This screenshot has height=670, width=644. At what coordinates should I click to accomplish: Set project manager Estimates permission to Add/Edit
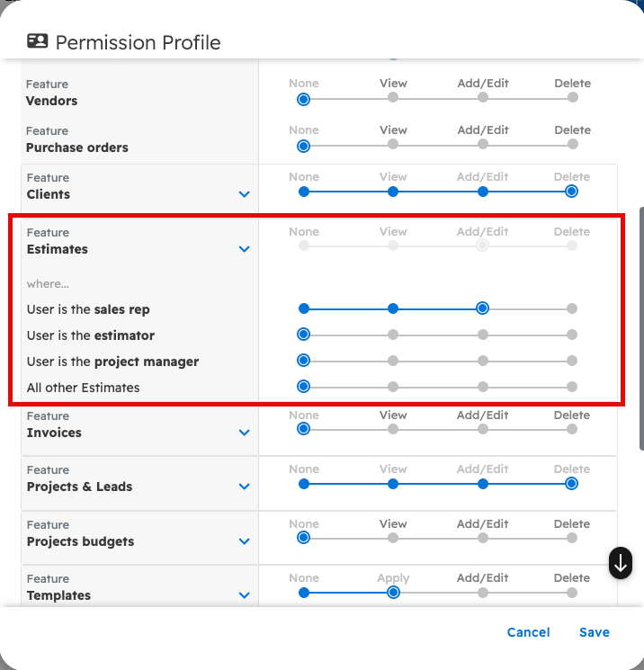(x=483, y=361)
